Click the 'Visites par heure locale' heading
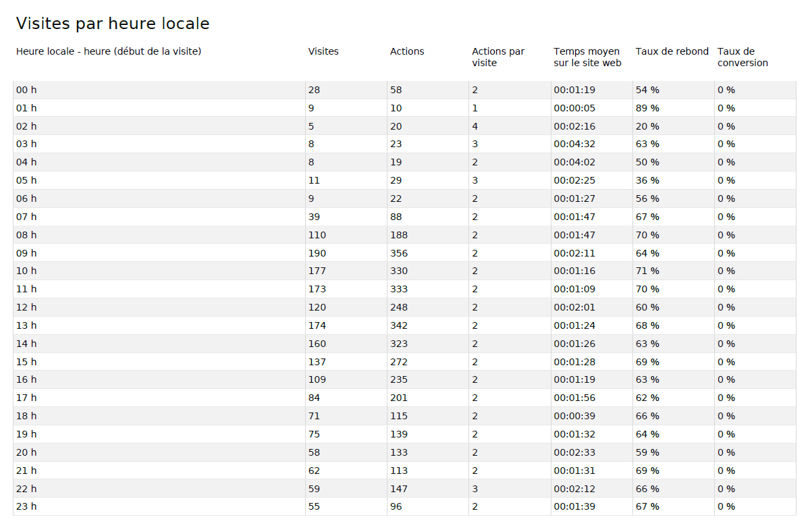The image size is (810, 532). pos(113,24)
